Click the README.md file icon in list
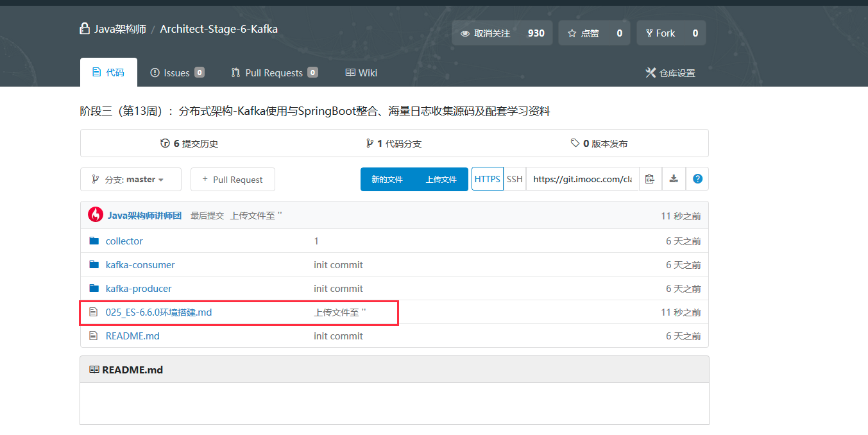The width and height of the screenshot is (868, 435). coord(94,336)
